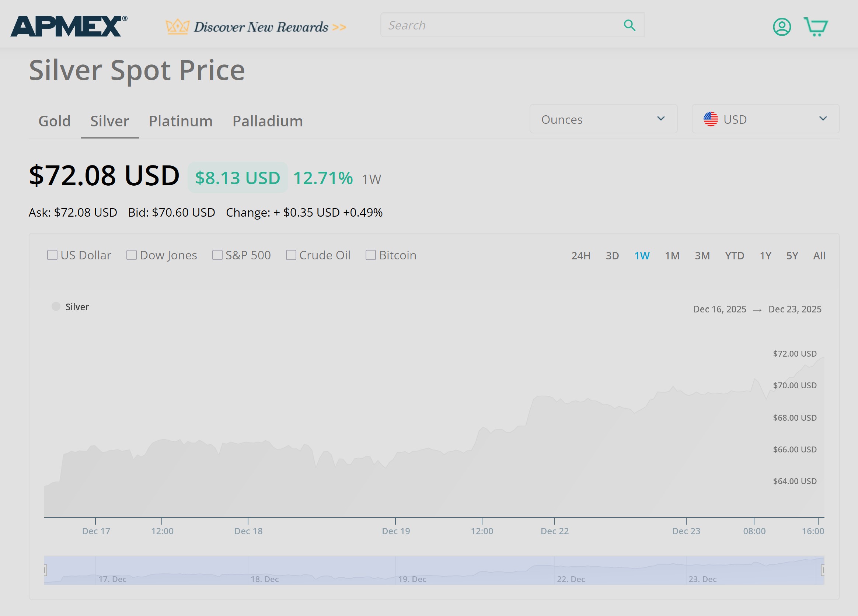Toggle the Bitcoin comparison checkbox

pos(370,255)
